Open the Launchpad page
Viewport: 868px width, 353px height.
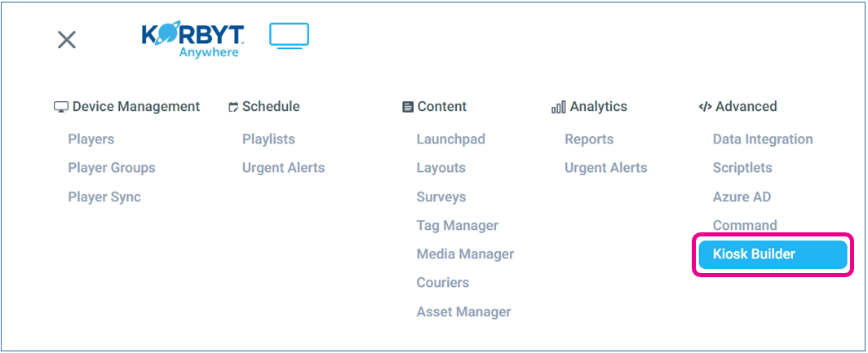coord(450,139)
